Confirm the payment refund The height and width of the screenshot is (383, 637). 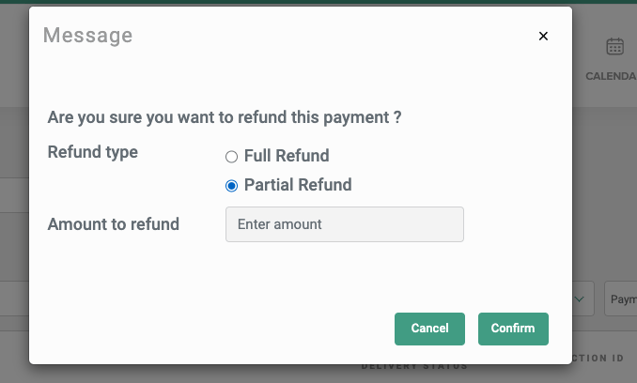(513, 329)
